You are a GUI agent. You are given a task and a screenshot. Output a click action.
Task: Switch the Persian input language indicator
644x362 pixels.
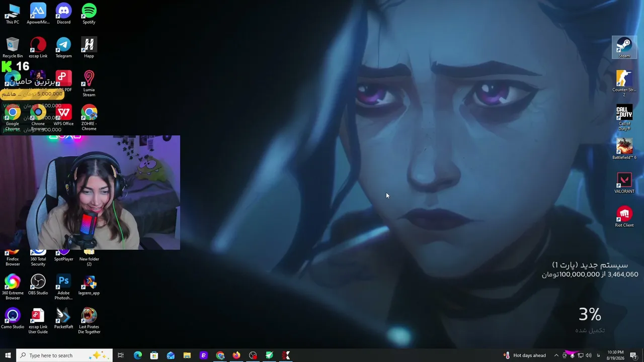[598, 355]
